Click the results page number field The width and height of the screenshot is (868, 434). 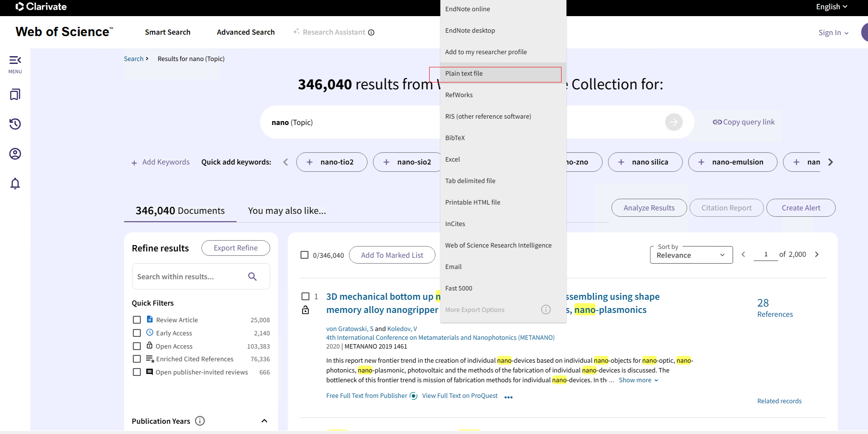tap(765, 254)
